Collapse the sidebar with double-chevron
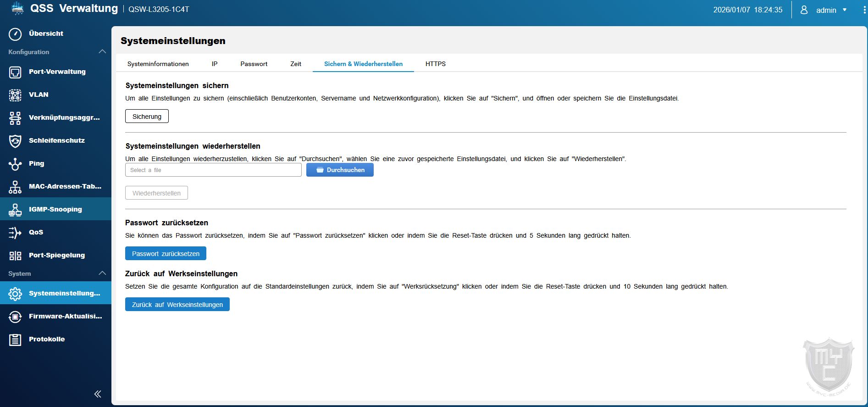Image resolution: width=868 pixels, height=407 pixels. (x=98, y=394)
